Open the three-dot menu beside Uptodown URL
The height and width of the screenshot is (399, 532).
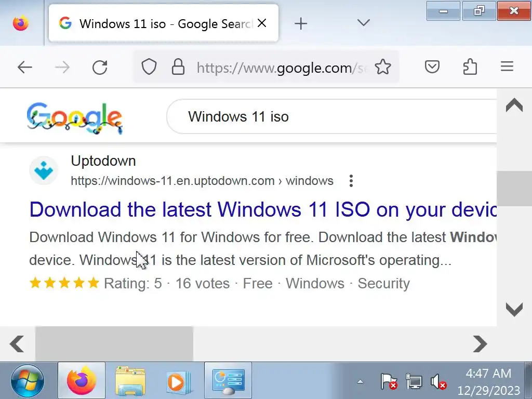[x=351, y=181]
